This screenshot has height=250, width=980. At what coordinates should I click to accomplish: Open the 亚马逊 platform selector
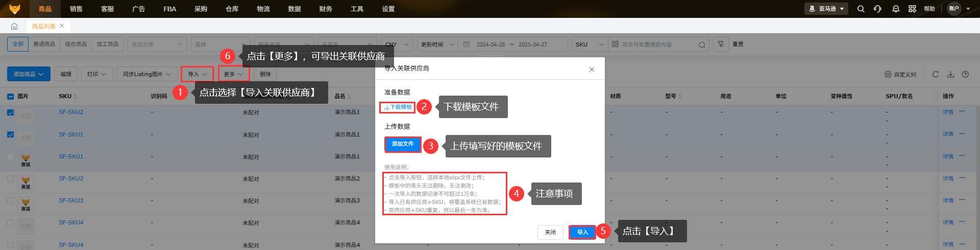pos(826,9)
